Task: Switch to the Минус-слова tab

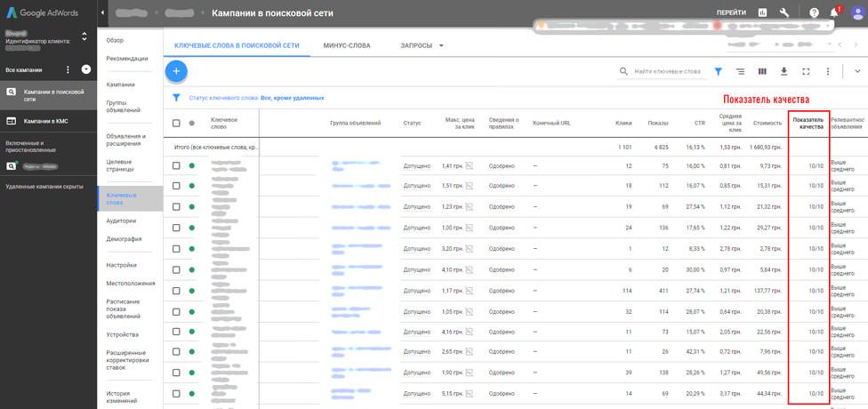Action: (347, 46)
